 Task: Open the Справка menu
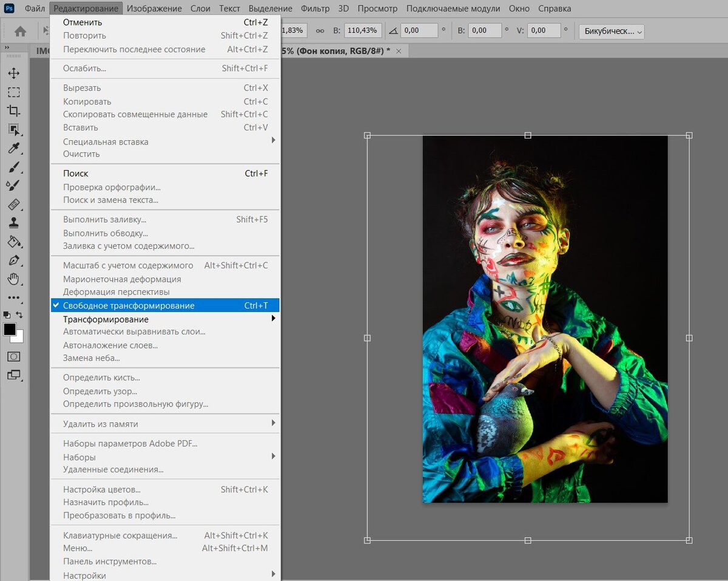[x=554, y=8]
